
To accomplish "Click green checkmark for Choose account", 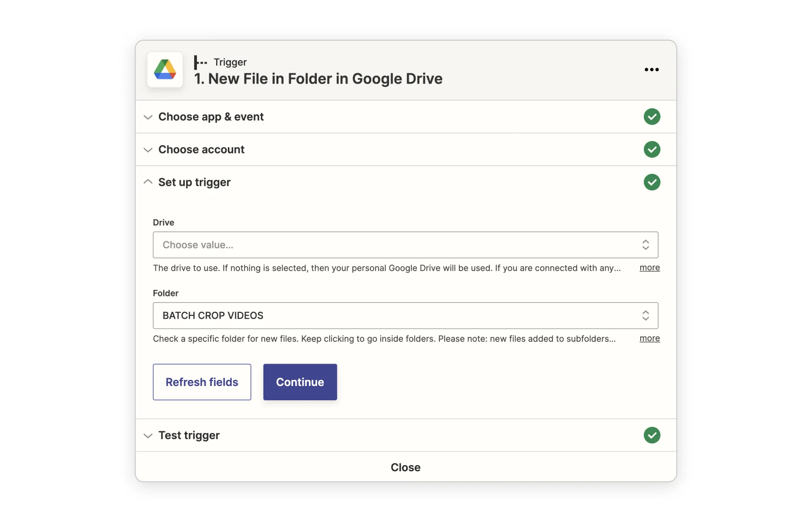I will pos(652,149).
